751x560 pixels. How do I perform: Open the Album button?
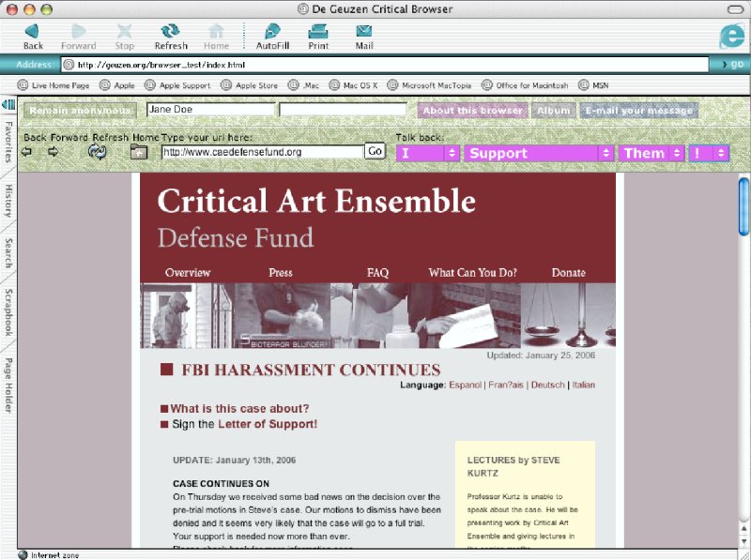pos(554,111)
